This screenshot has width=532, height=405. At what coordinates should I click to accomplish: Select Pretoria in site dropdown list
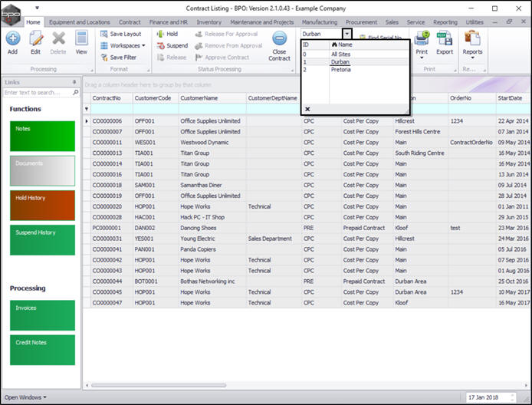(341, 70)
